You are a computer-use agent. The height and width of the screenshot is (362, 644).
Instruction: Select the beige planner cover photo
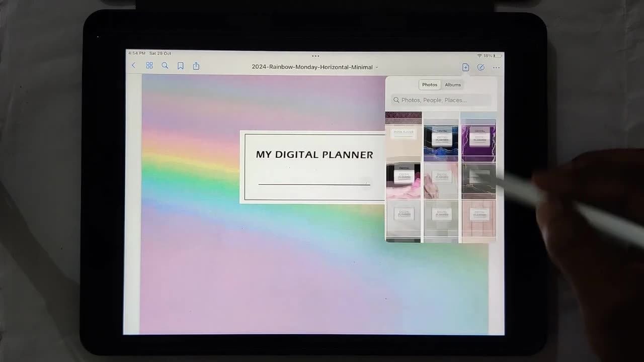coord(403,143)
